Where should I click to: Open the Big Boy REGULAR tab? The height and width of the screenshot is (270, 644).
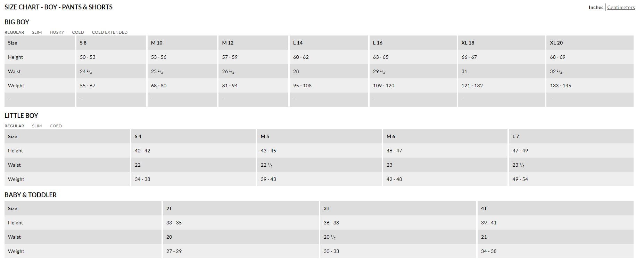coord(14,32)
